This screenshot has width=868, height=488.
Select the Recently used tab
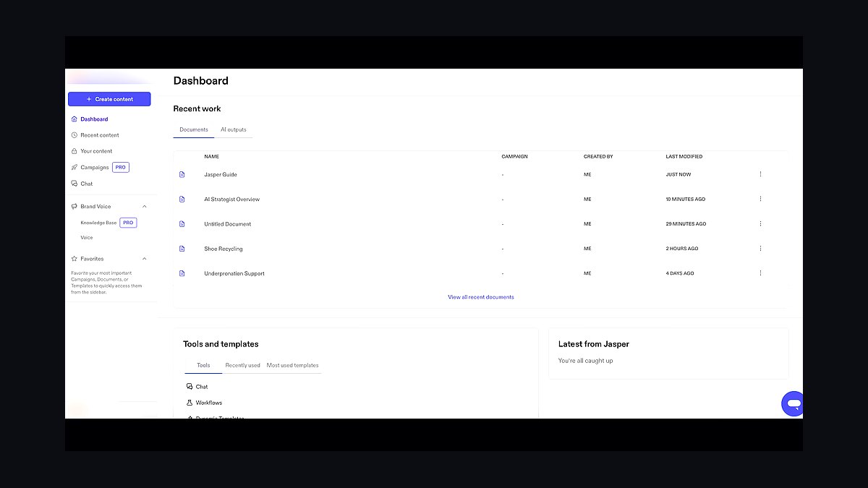coord(242,366)
